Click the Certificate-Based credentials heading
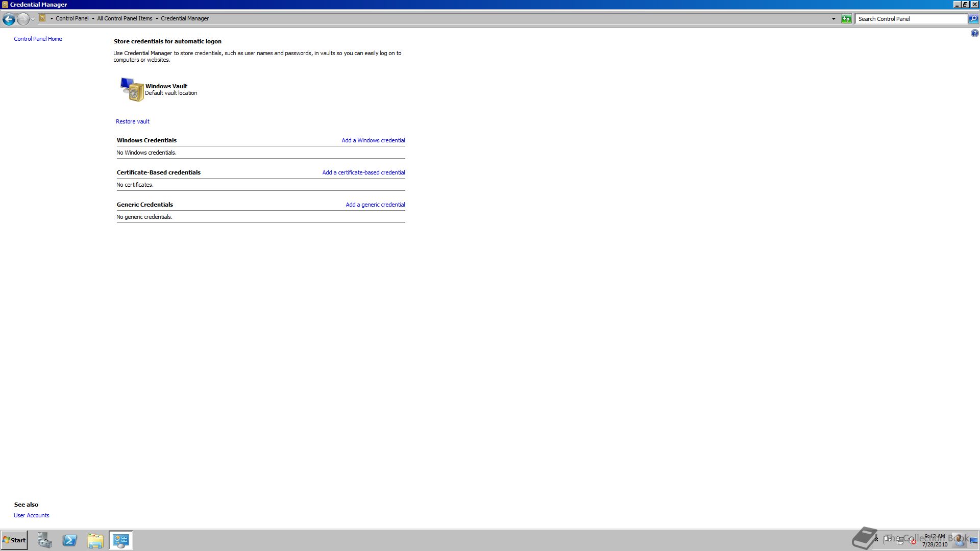Image resolution: width=980 pixels, height=551 pixels. (x=159, y=172)
